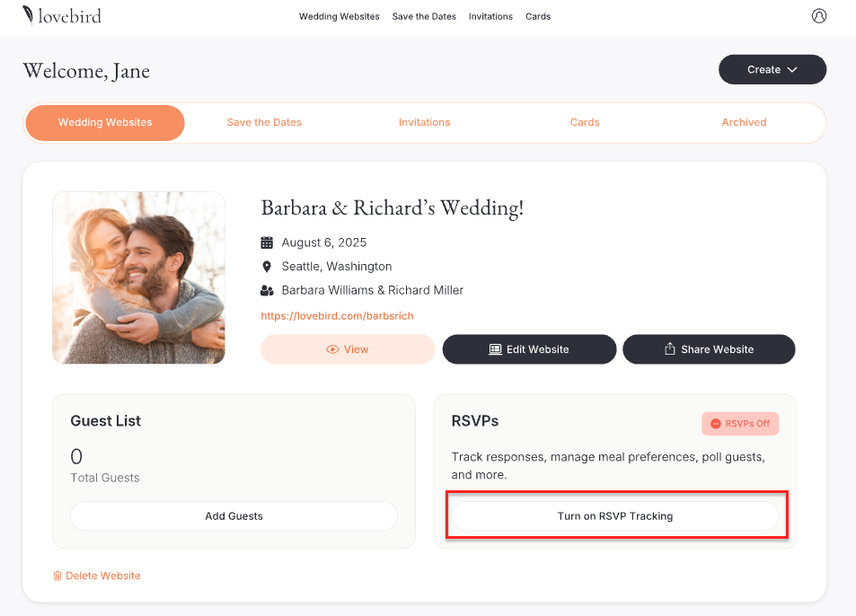
Task: Turn on RSVP Tracking
Action: 614,516
